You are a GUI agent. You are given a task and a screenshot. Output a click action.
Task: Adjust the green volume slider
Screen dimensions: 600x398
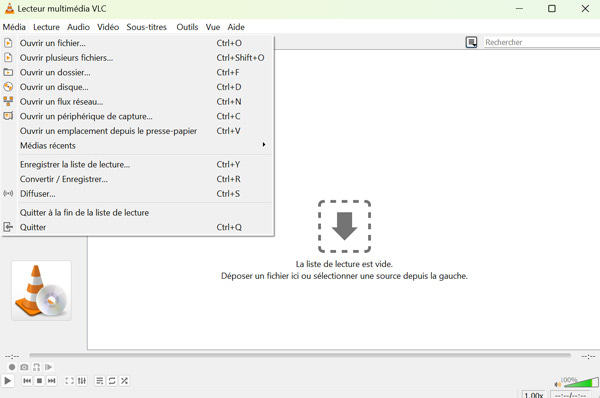[x=579, y=382]
